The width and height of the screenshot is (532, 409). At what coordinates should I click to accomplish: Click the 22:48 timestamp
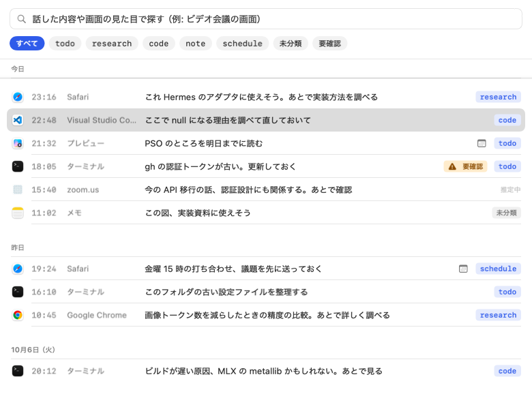44,120
